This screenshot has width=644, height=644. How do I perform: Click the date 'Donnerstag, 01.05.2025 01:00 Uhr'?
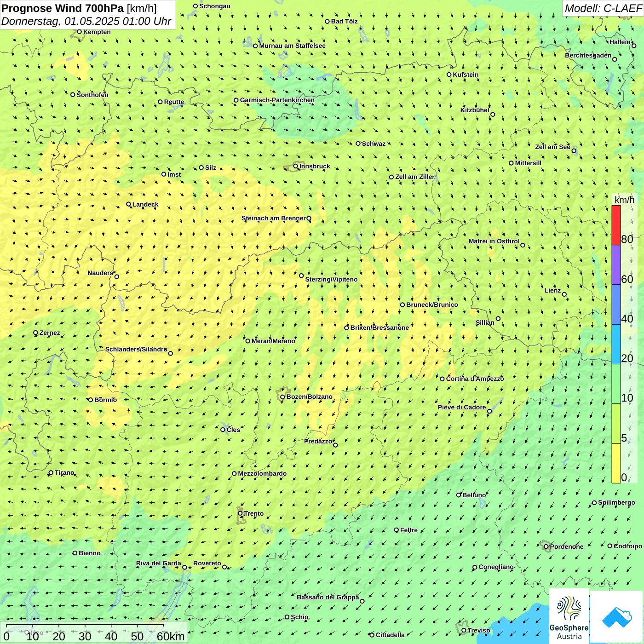(x=86, y=21)
